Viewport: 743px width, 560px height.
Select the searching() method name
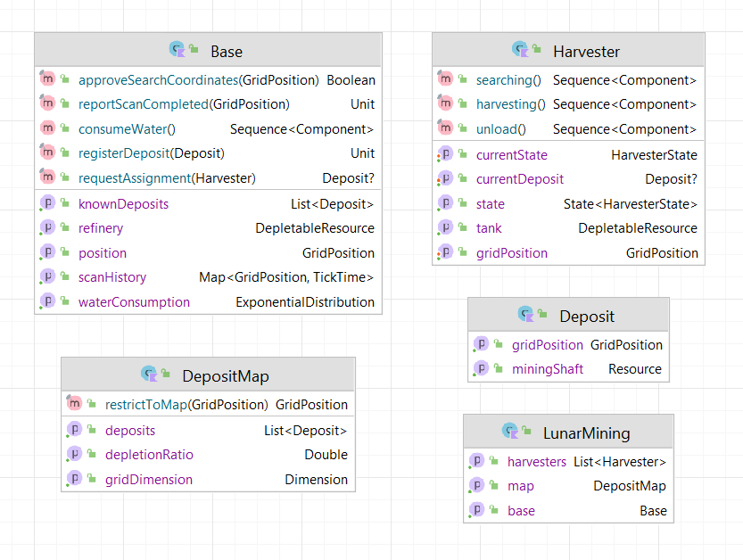(x=508, y=80)
